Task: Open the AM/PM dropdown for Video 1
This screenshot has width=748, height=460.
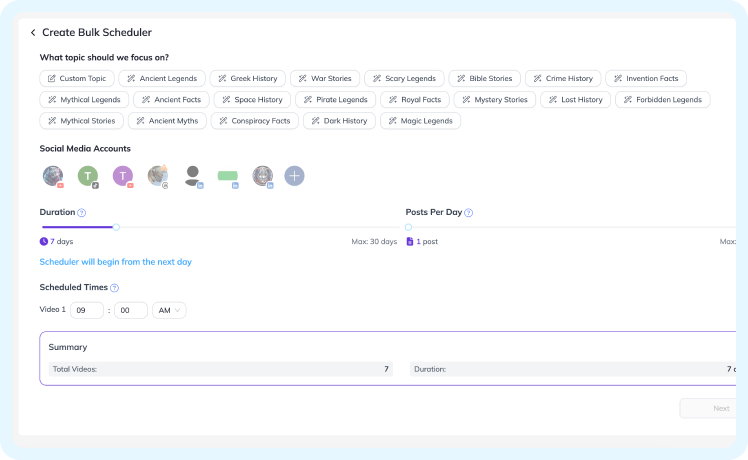Action: click(170, 310)
